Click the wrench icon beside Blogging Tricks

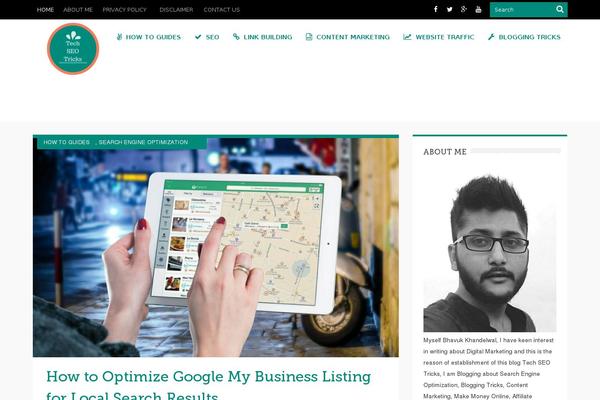(491, 37)
